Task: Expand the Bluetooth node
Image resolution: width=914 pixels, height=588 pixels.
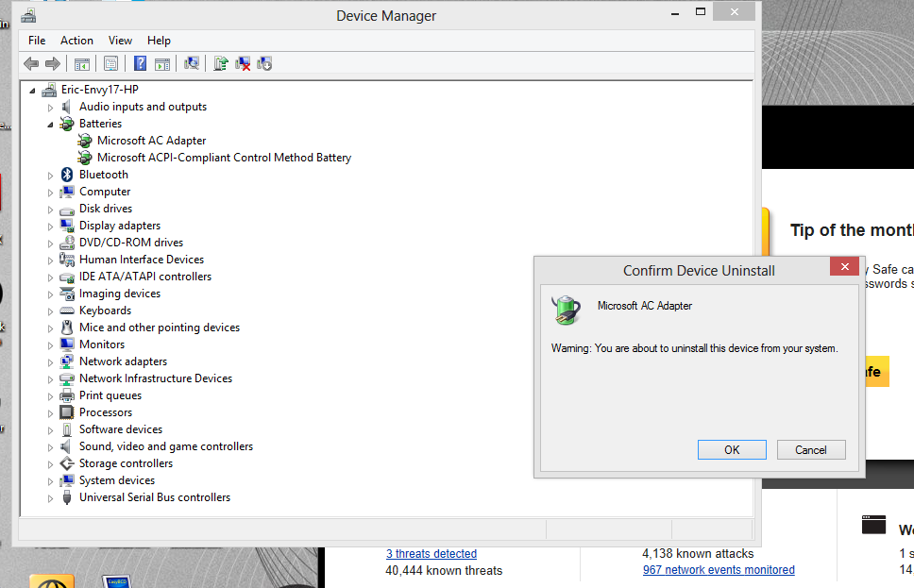Action: 50,176
